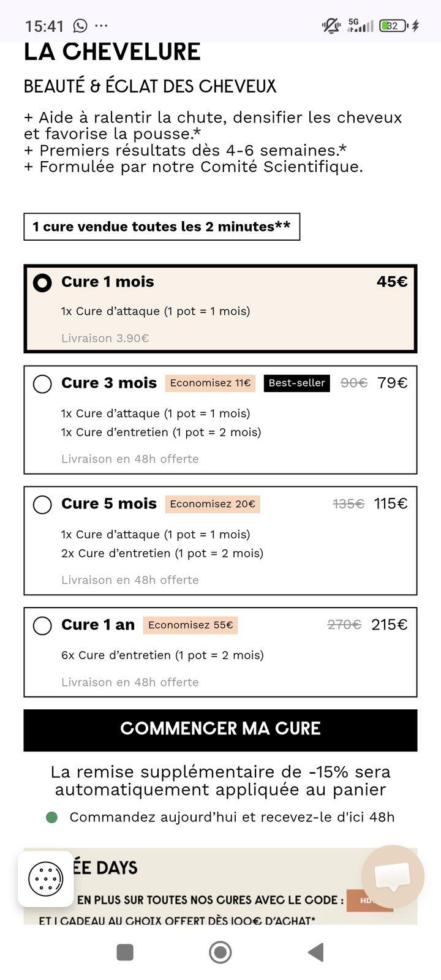The width and height of the screenshot is (441, 980).
Task: Tap the Economisez 20€ badge
Action: coord(213,503)
